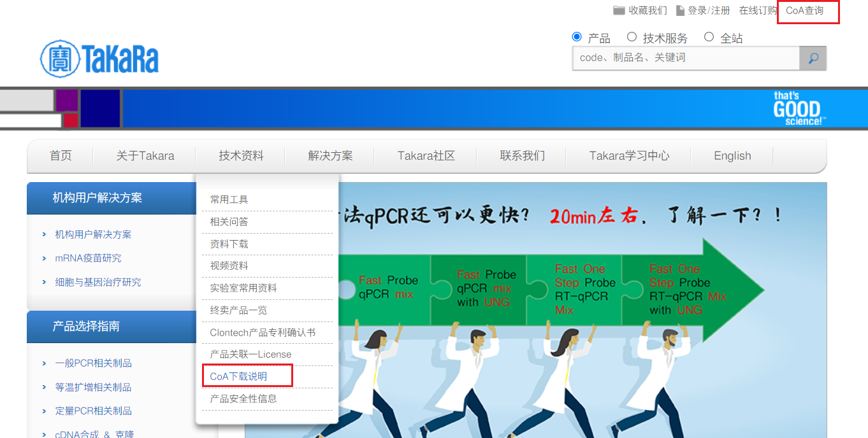Open the 联系我们 menu
868x438 pixels.
coord(523,156)
